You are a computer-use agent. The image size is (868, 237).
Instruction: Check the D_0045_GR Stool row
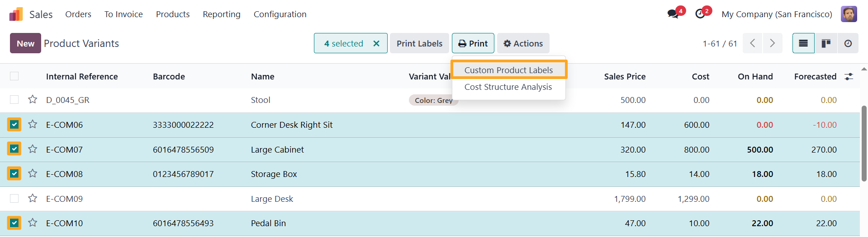pyautogui.click(x=14, y=99)
